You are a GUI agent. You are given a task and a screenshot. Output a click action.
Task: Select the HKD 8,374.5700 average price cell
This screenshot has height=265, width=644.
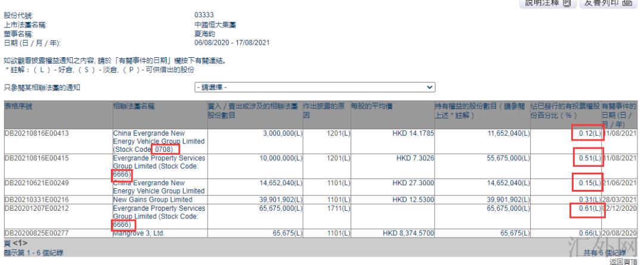[x=408, y=233]
